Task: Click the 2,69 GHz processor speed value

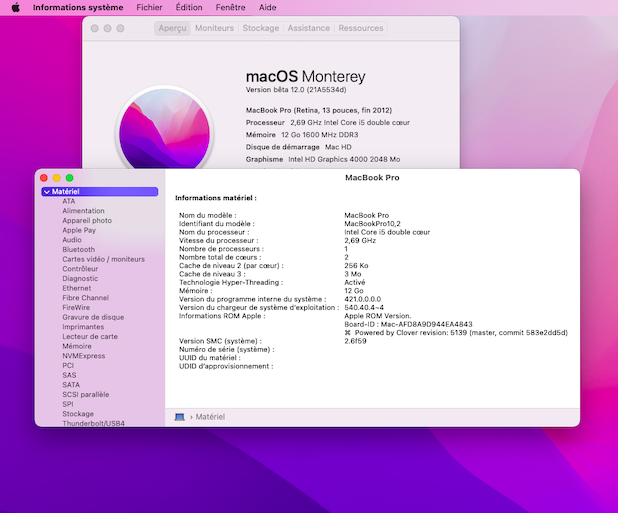Action: [x=360, y=241]
